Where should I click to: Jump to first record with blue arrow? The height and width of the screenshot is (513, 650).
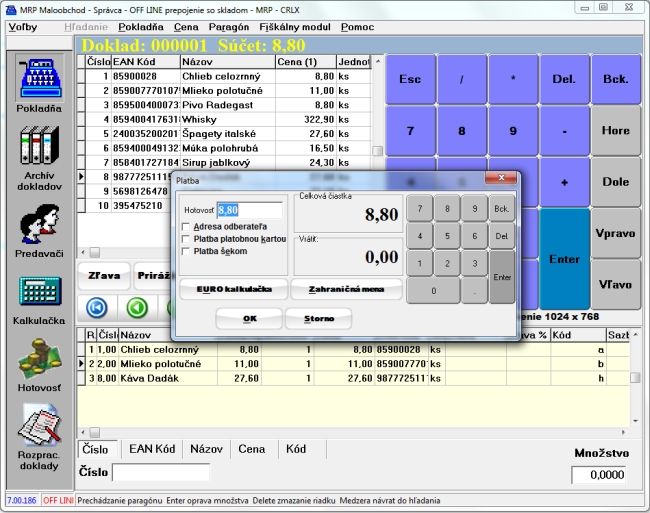pos(97,307)
